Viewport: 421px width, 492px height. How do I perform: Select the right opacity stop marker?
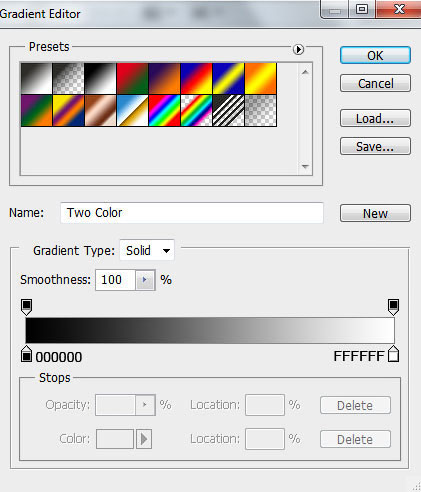point(394,307)
